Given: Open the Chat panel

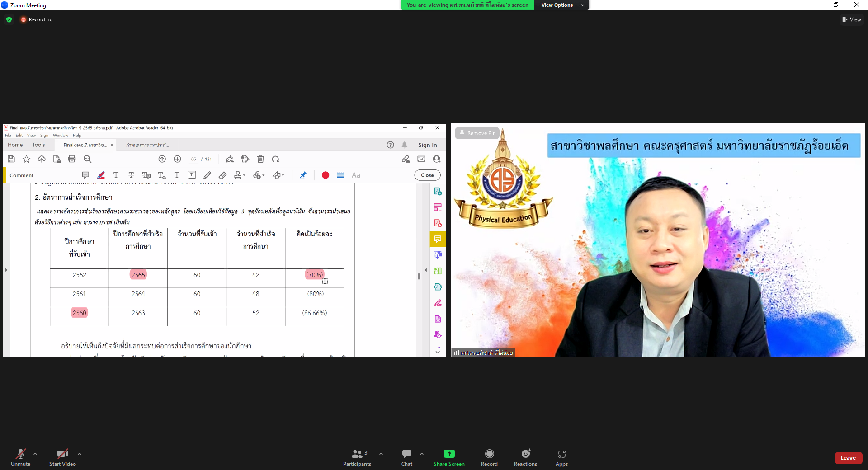Looking at the screenshot, I should click(x=406, y=457).
